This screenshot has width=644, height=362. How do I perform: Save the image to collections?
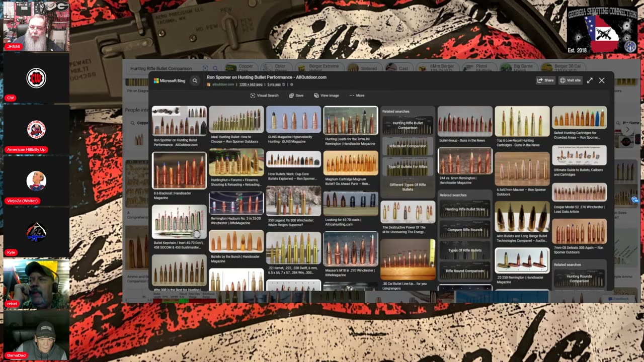point(296,96)
